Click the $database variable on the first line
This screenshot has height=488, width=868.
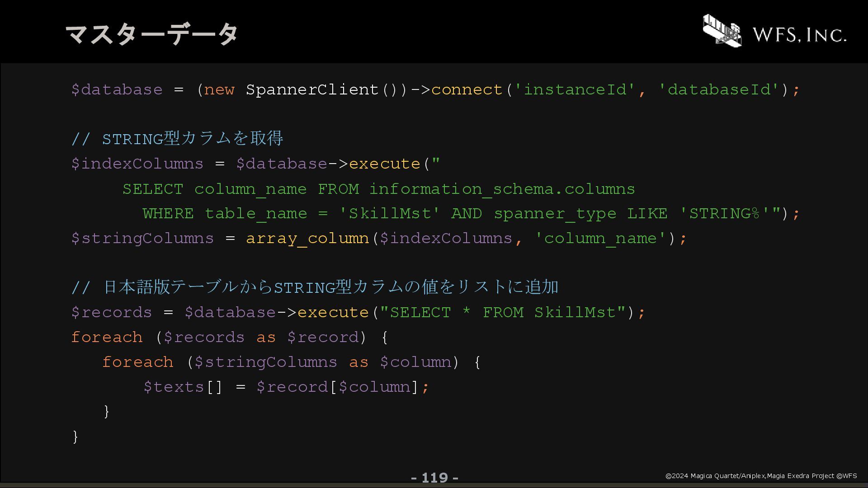pos(117,89)
